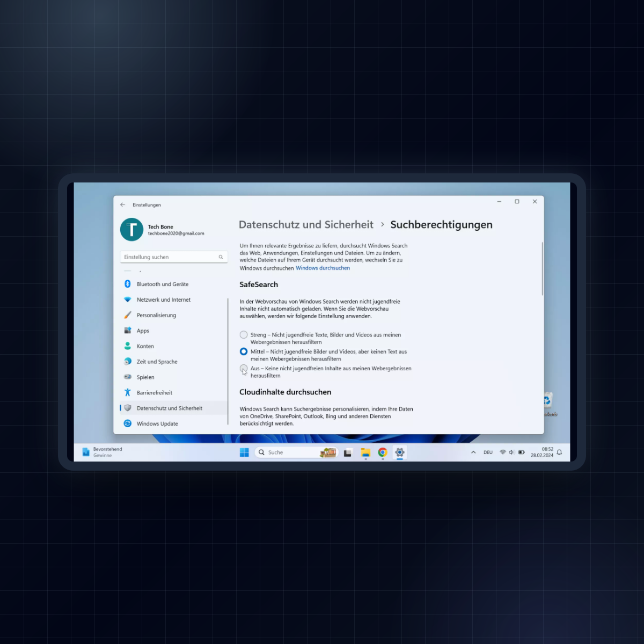The width and height of the screenshot is (644, 644).
Task: Launch Google Chrome from the taskbar
Action: [x=383, y=452]
